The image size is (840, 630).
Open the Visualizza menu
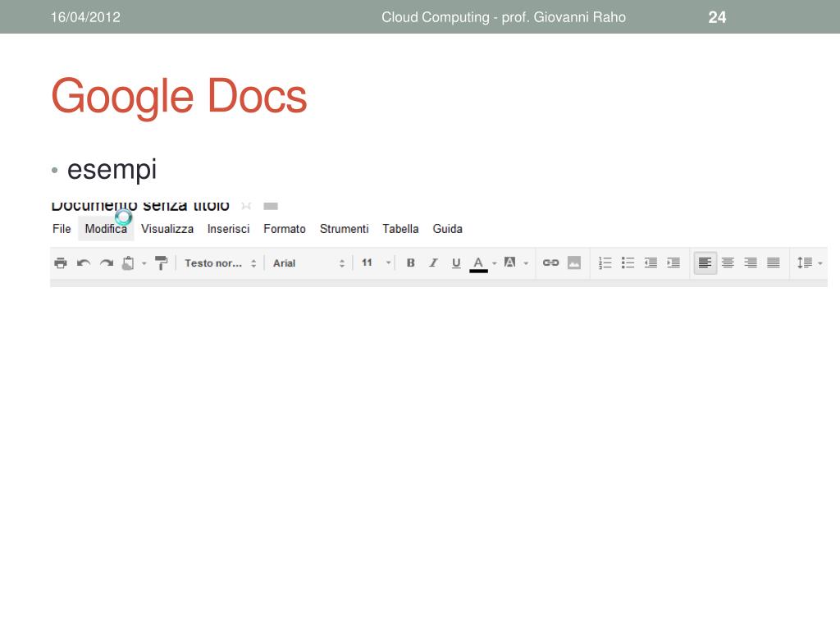(167, 229)
